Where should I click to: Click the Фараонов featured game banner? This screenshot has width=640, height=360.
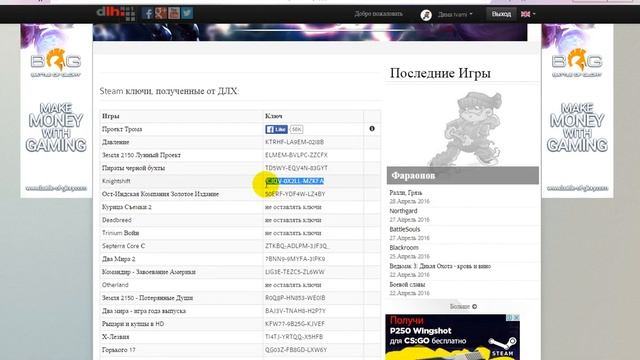pos(463,176)
